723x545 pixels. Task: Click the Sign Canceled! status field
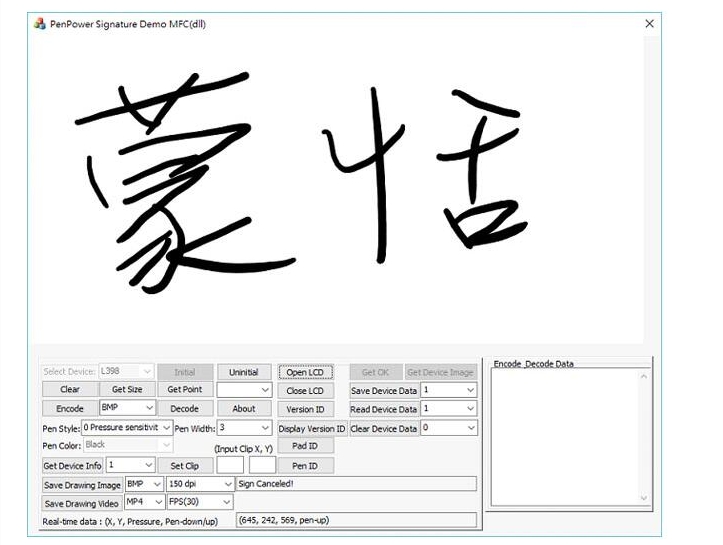(x=356, y=484)
